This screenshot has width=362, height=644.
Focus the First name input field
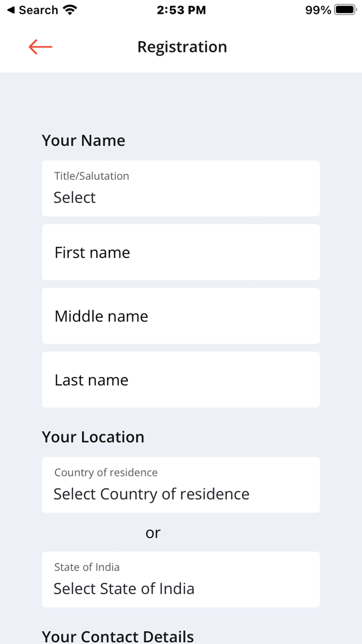(181, 252)
